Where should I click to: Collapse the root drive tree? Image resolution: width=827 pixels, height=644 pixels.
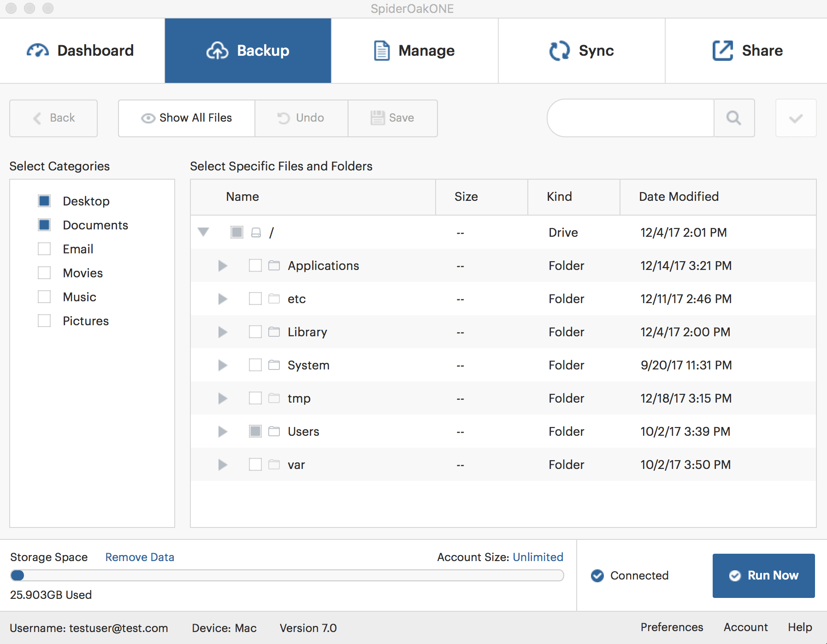click(x=203, y=232)
